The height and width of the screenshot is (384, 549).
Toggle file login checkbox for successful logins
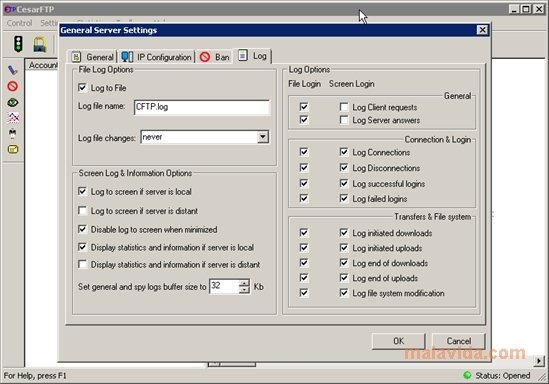tap(304, 183)
